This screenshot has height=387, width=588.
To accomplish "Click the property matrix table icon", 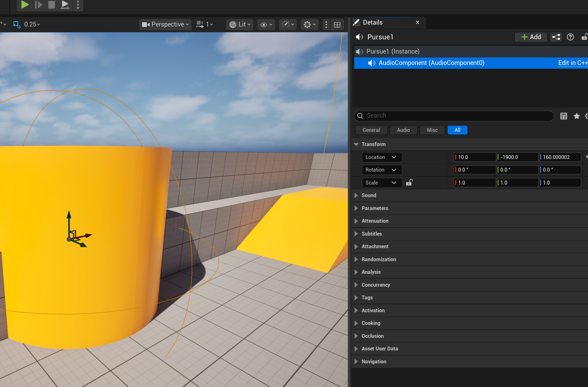I will click(564, 116).
